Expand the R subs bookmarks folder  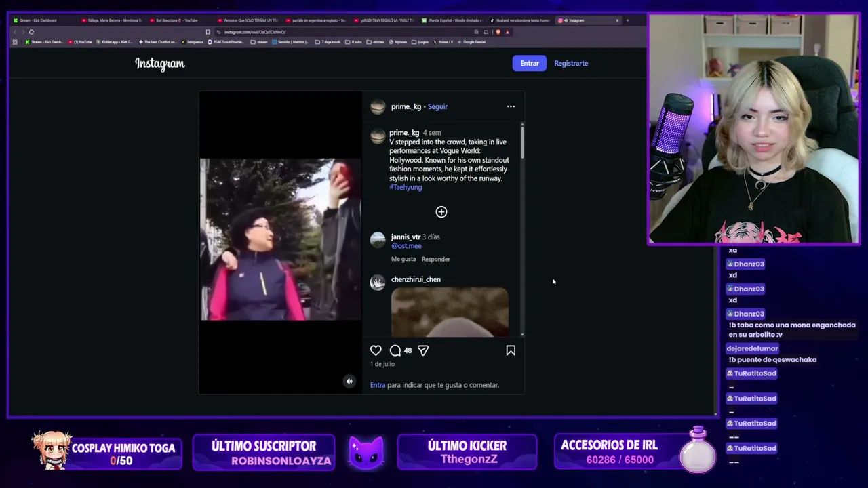coord(354,42)
